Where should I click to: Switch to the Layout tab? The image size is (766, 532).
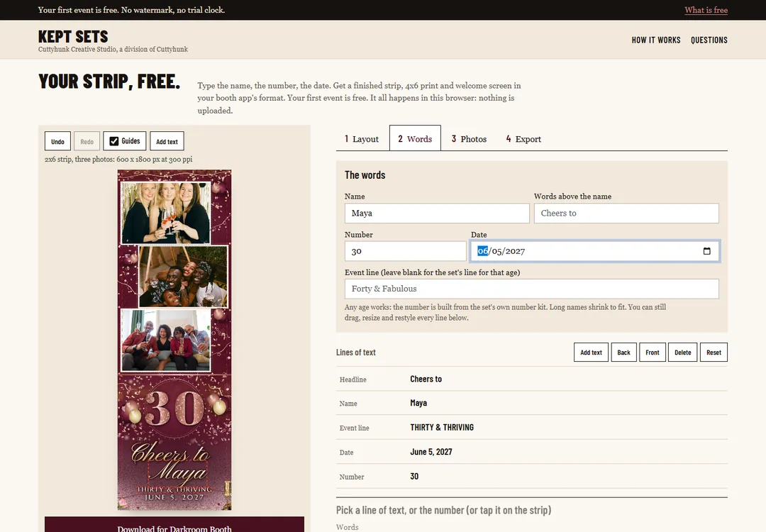point(362,139)
